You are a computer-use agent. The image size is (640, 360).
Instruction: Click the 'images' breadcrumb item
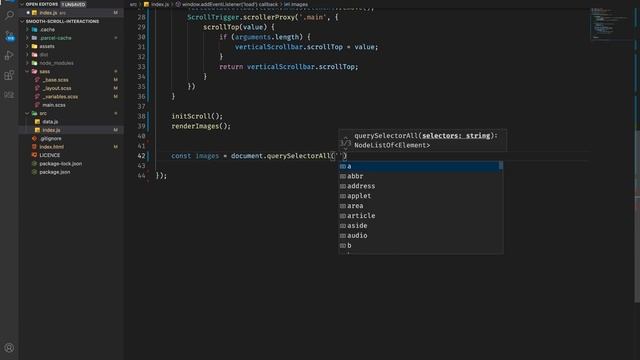tap(299, 4)
